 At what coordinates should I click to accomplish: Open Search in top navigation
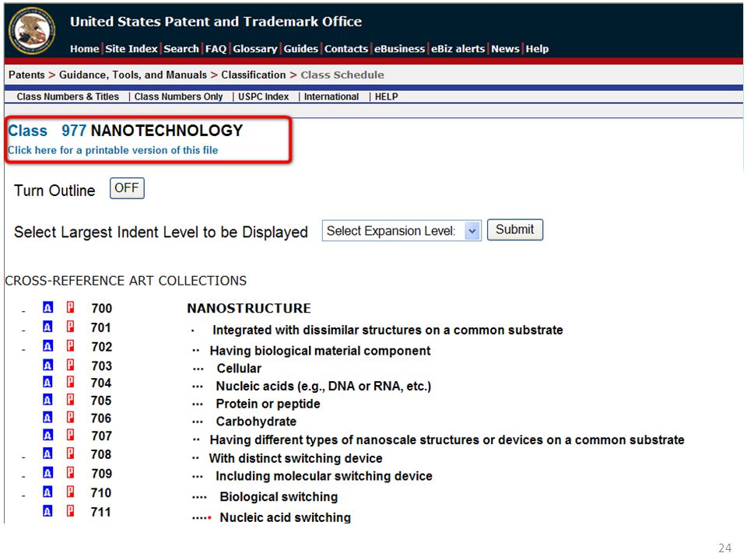(x=181, y=48)
